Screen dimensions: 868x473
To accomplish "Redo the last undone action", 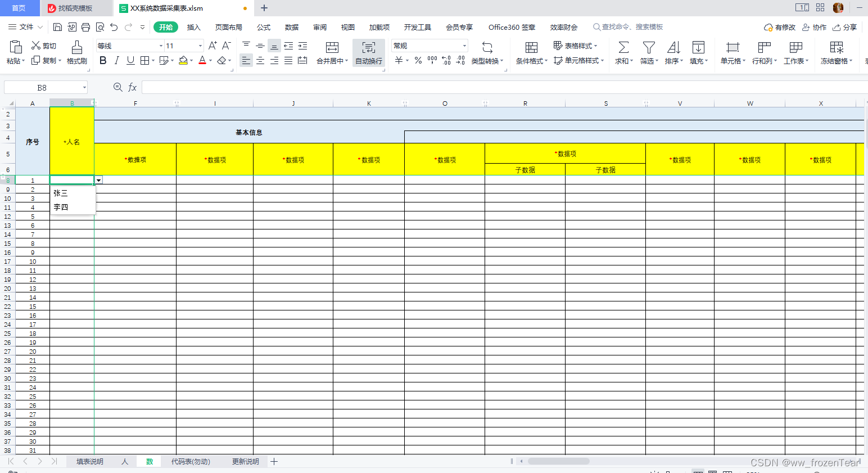I will pos(128,27).
